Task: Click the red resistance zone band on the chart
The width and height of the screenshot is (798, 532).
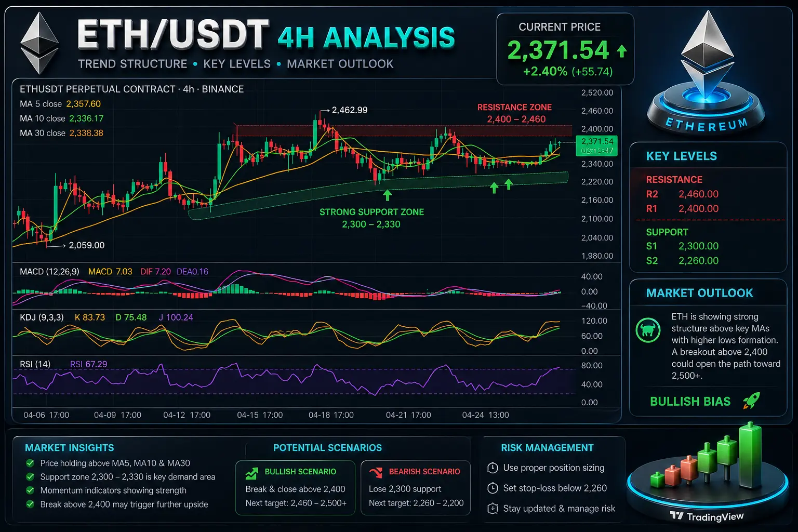Action: [x=404, y=130]
